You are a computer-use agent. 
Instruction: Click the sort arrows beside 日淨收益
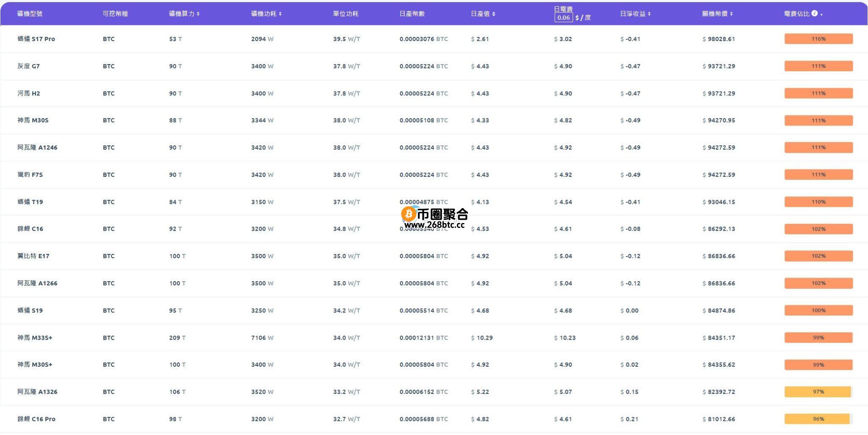pos(649,14)
